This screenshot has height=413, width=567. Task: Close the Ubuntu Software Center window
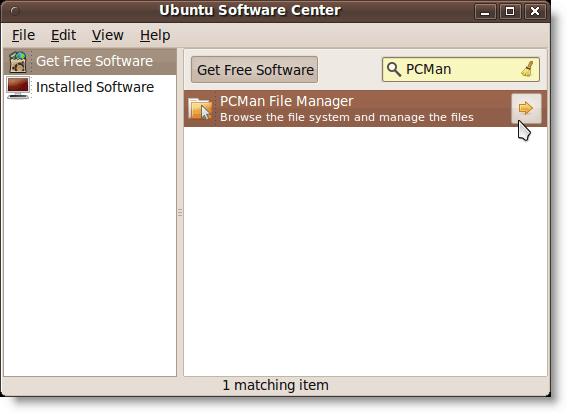[535, 12]
